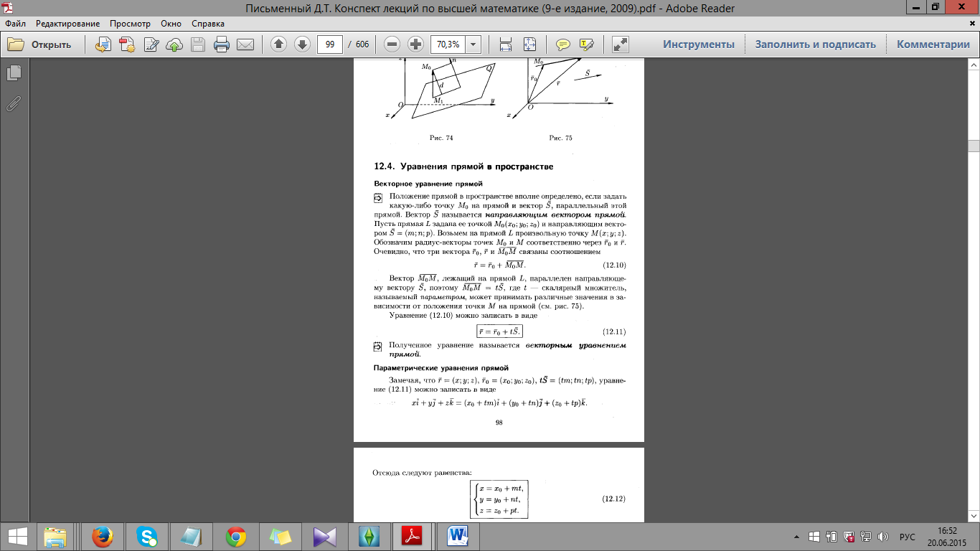Click the РУС language indicator
The height and width of the screenshot is (551, 980).
(x=908, y=537)
